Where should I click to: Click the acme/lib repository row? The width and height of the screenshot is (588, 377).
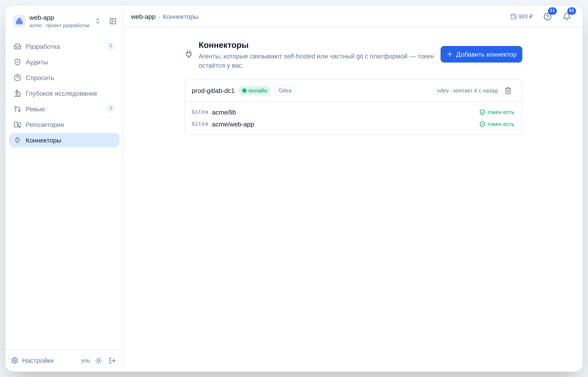[x=353, y=112]
